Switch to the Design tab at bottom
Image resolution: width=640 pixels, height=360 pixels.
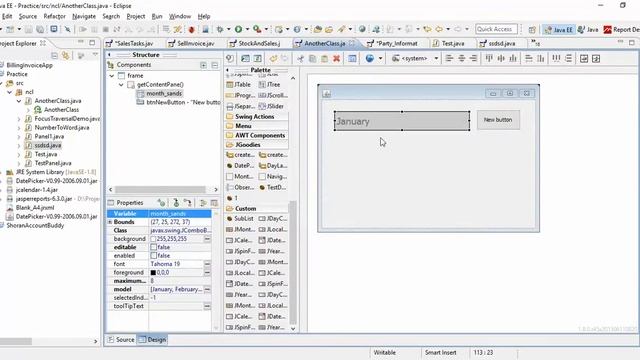[152, 340]
